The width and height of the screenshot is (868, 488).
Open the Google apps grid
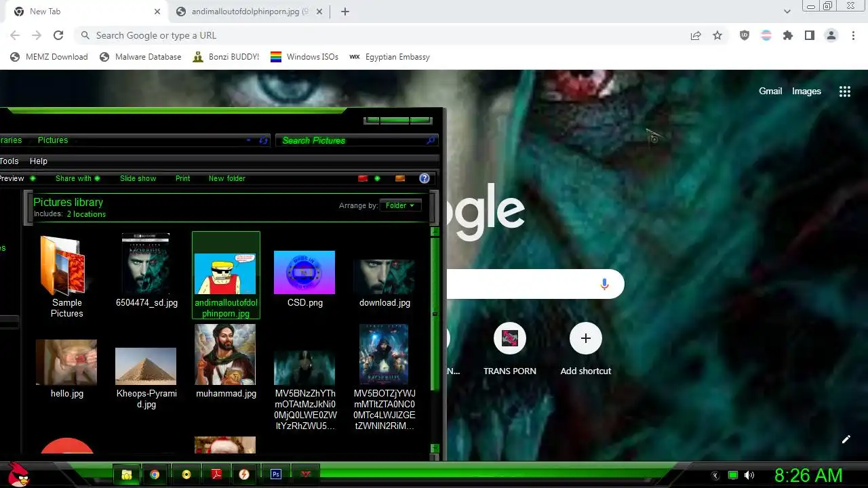point(845,91)
